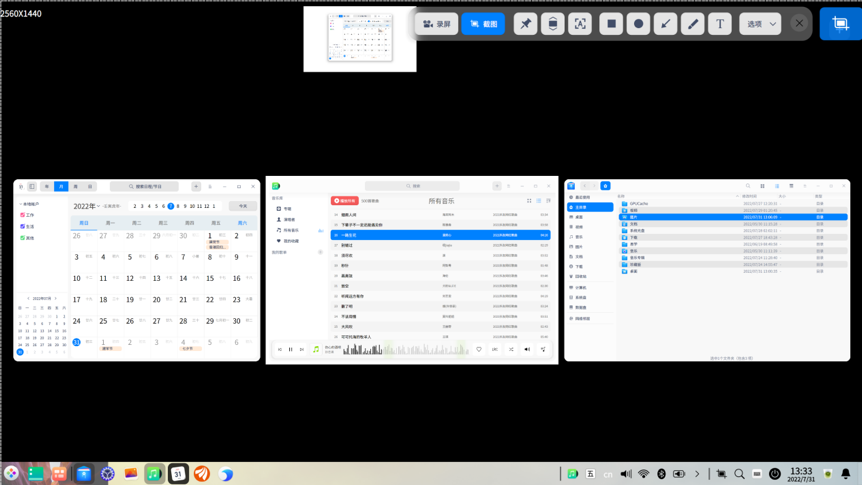Open the play queue in music player
862x485 pixels.
(543, 349)
